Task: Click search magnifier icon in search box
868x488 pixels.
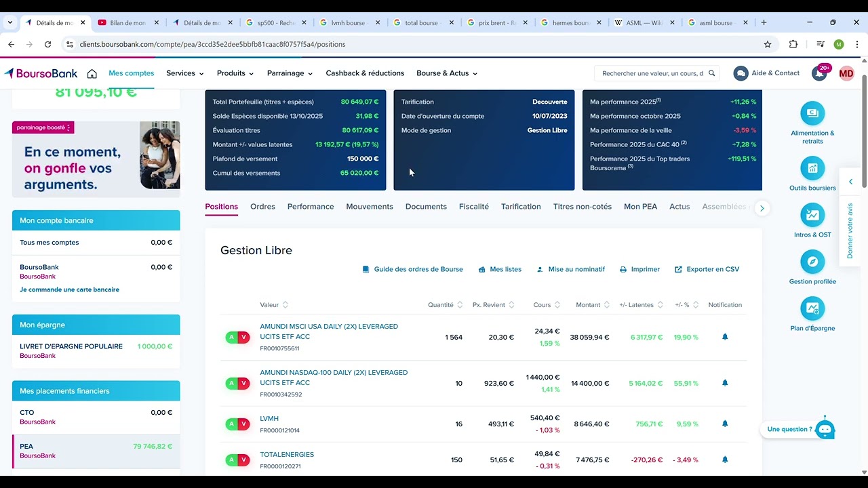Action: click(x=712, y=73)
